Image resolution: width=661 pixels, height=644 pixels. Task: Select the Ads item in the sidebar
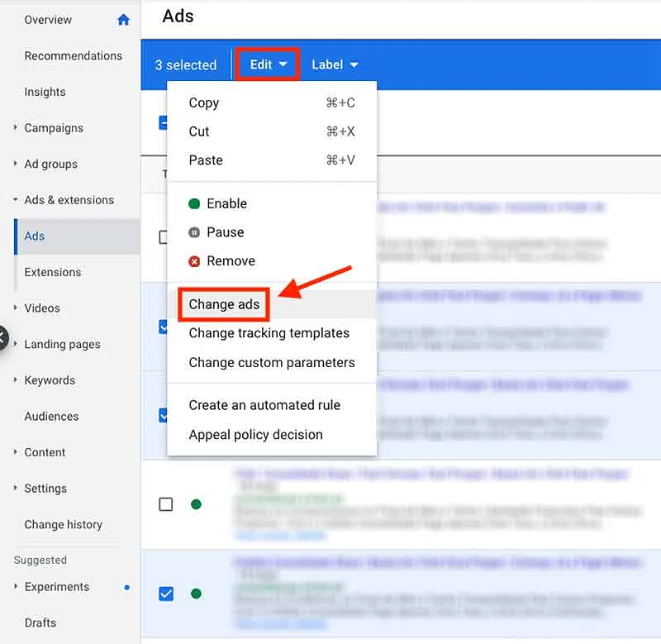[77, 236]
